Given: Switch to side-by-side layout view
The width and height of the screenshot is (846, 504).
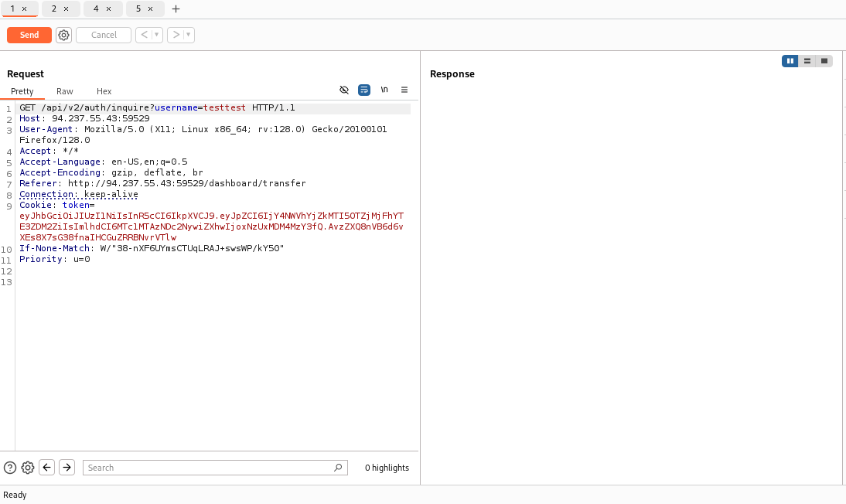Looking at the screenshot, I should point(790,61).
